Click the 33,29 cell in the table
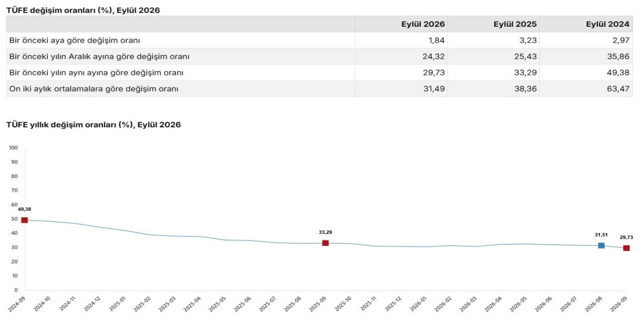644x322 pixels. click(494, 72)
